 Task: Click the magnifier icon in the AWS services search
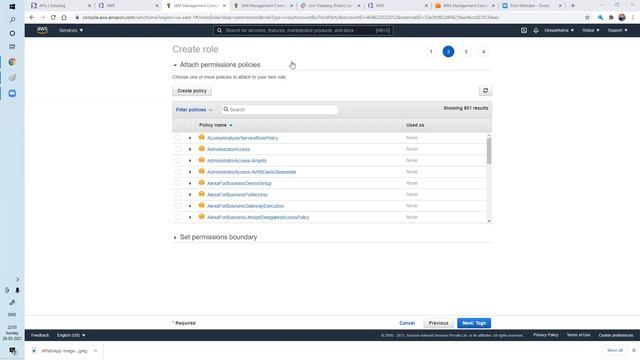[219, 30]
